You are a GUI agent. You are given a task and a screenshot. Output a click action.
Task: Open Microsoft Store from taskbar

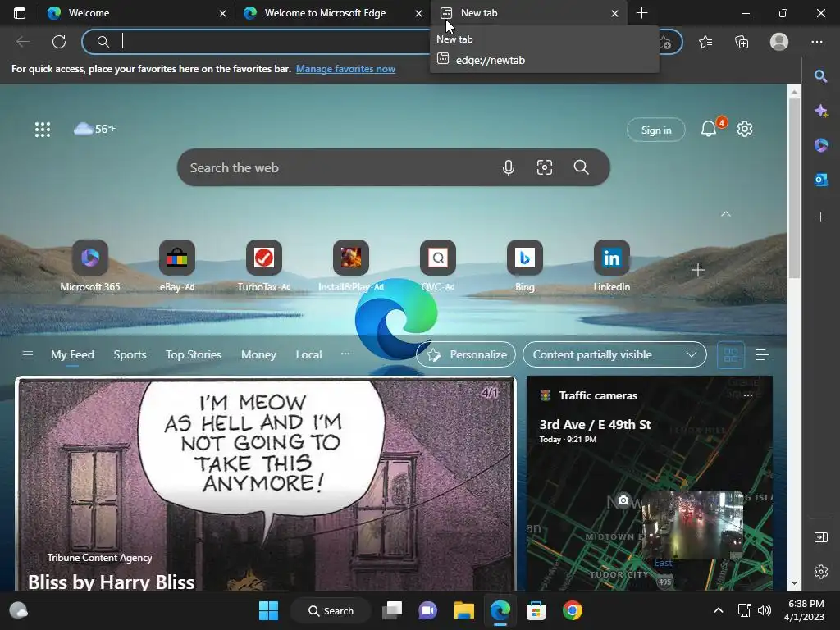click(x=536, y=610)
